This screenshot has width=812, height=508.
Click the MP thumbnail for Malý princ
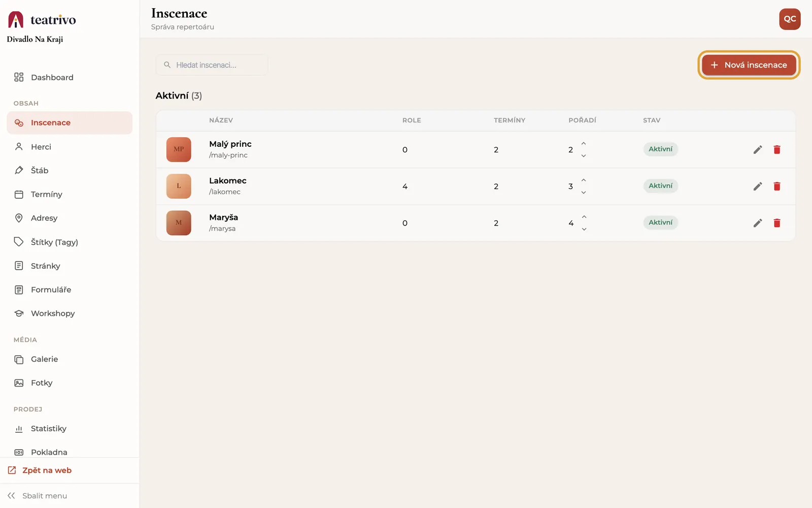(179, 149)
